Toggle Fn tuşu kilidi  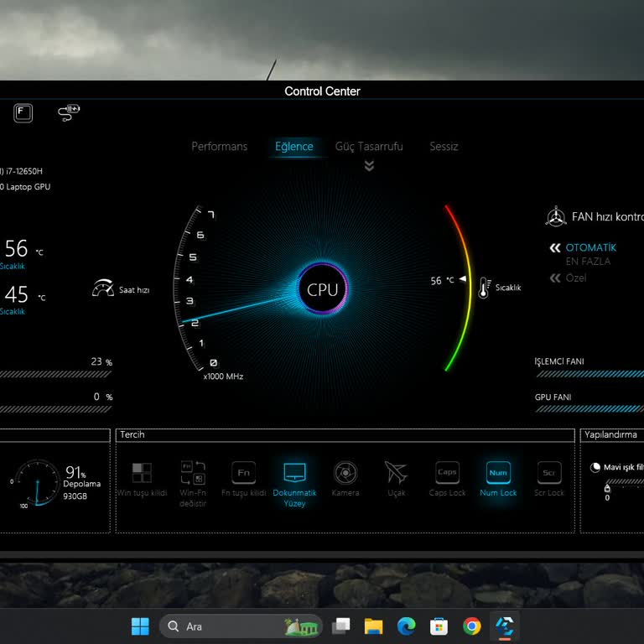click(x=243, y=480)
